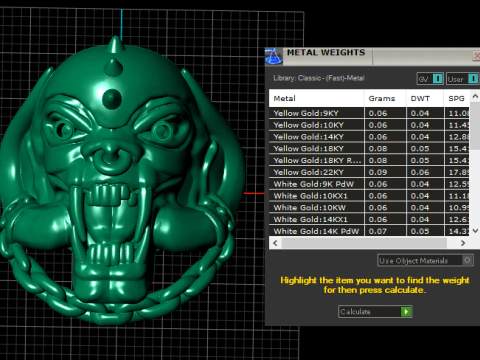The width and height of the screenshot is (480, 360).
Task: Click the 0.07 grams value for 14K PdW
Action: (378, 231)
